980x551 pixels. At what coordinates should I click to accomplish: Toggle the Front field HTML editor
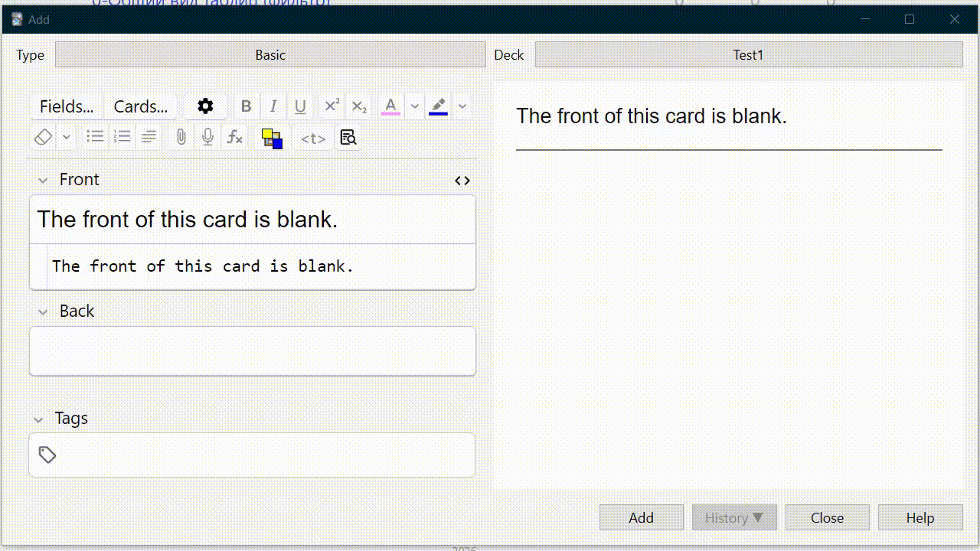[462, 181]
